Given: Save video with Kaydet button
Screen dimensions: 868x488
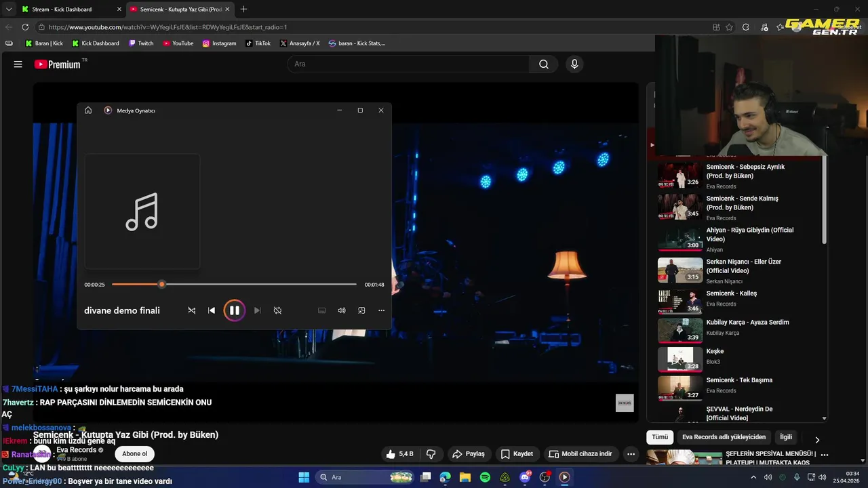Looking at the screenshot, I should (517, 454).
